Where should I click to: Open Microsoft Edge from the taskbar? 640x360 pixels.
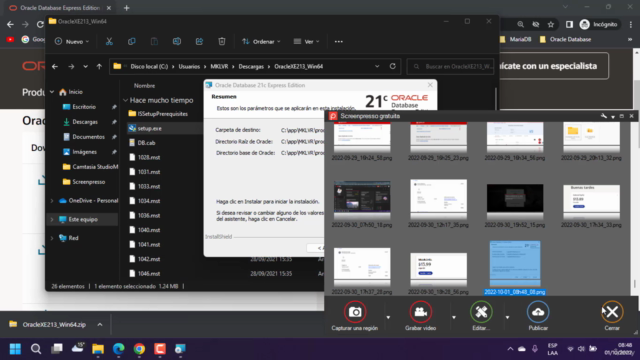coord(118,349)
